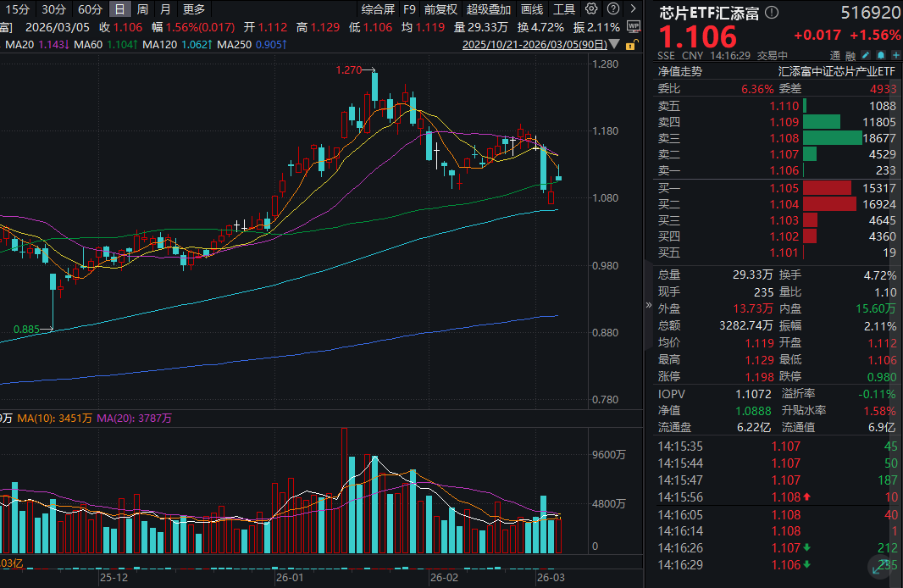Switch to 60分 timeframe tab
The height and width of the screenshot is (588, 903).
tap(90, 9)
